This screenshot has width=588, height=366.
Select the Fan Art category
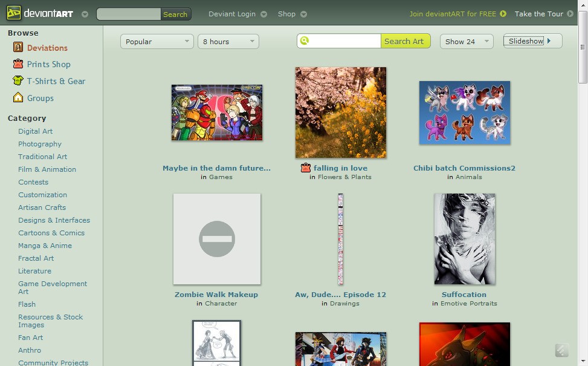pos(31,338)
